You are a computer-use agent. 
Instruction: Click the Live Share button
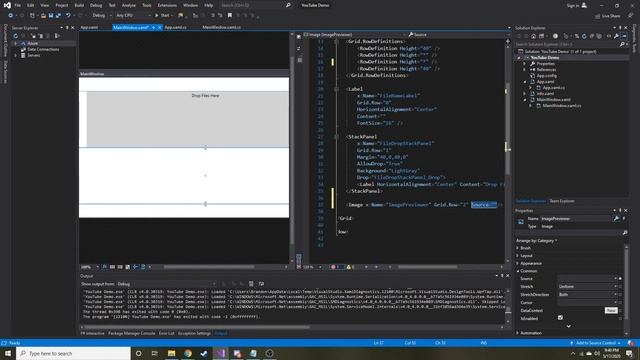pyautogui.click(x=608, y=16)
